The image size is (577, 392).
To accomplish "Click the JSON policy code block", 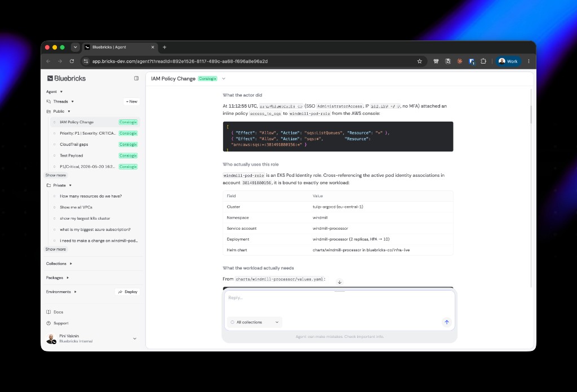I will 338,136.
